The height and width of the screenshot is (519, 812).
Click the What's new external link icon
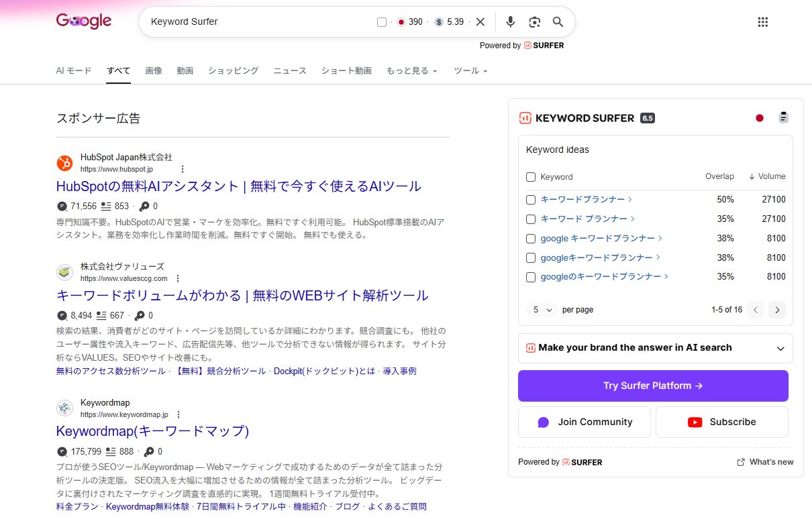(741, 462)
